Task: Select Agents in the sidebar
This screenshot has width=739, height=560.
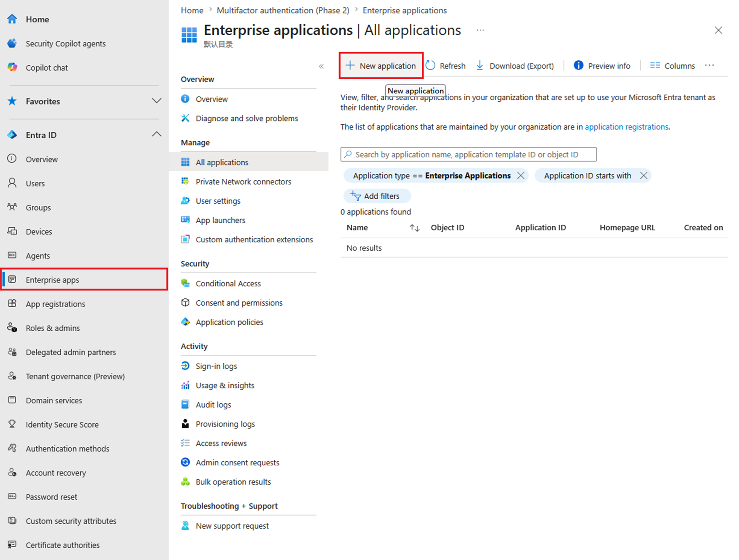Action: coord(37,255)
